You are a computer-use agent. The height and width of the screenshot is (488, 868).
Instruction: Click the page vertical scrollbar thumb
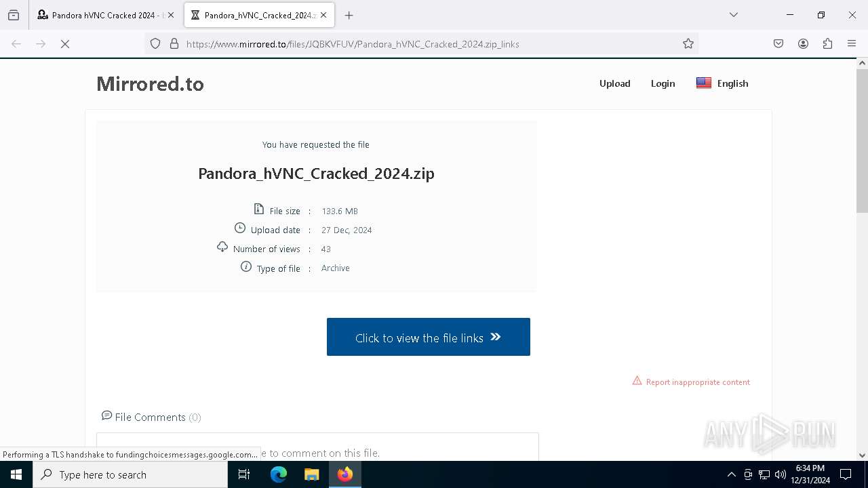(862, 141)
